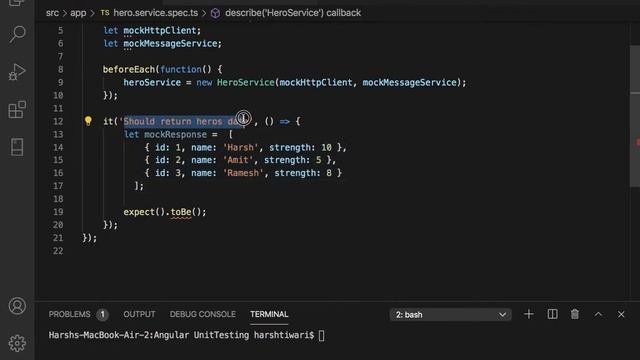Click 'mockResponse' variable on line 13

[x=176, y=134]
